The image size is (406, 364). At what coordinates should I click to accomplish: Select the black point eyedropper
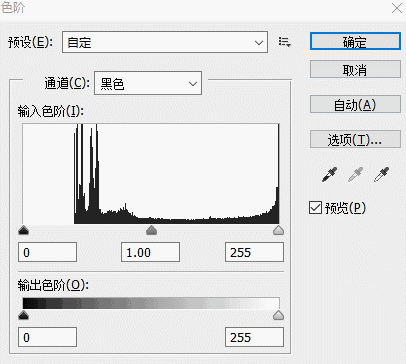click(x=329, y=175)
